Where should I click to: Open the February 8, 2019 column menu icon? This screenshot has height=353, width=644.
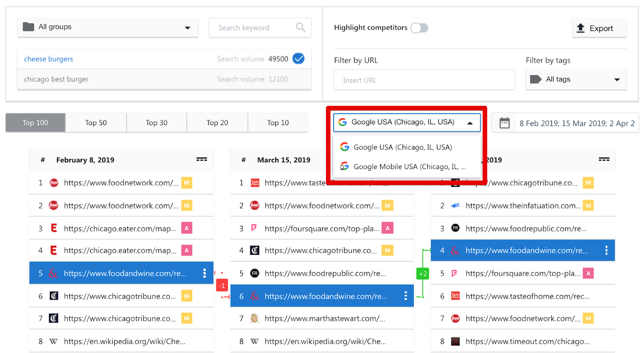[x=202, y=159]
